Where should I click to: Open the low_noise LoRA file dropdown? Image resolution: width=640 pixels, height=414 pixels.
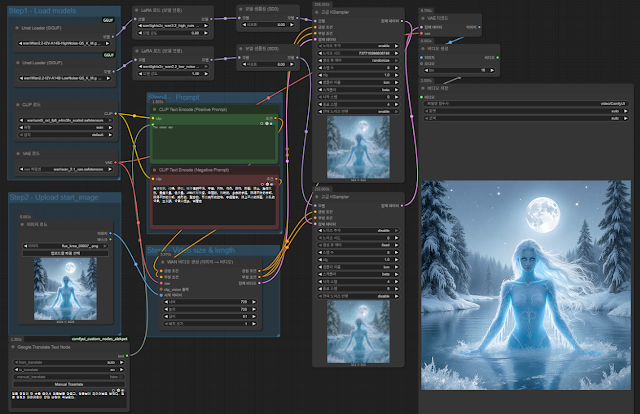173,67
